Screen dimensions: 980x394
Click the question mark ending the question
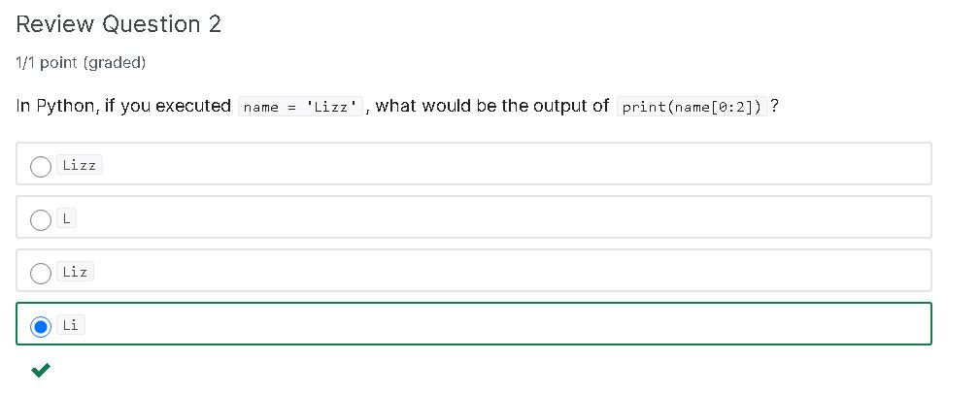coord(774,106)
